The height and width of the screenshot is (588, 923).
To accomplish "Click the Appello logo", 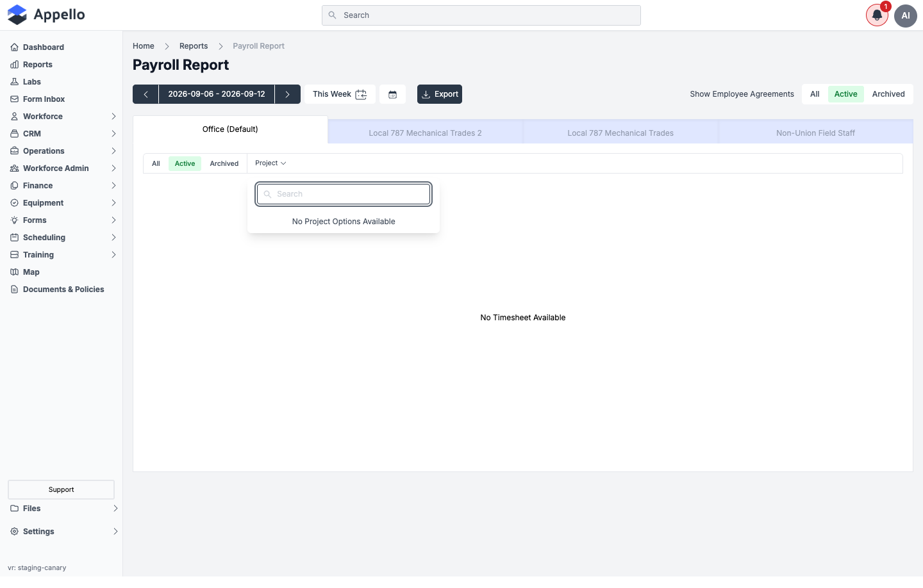I will [x=46, y=15].
